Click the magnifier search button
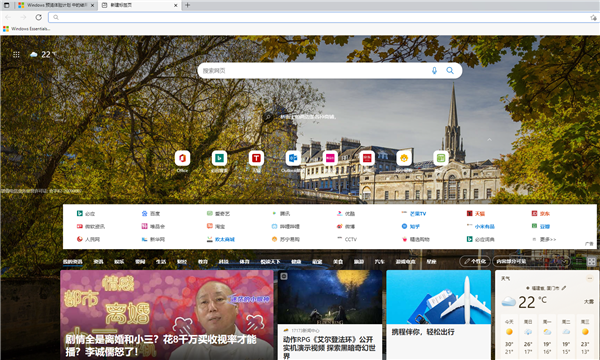 click(450, 71)
